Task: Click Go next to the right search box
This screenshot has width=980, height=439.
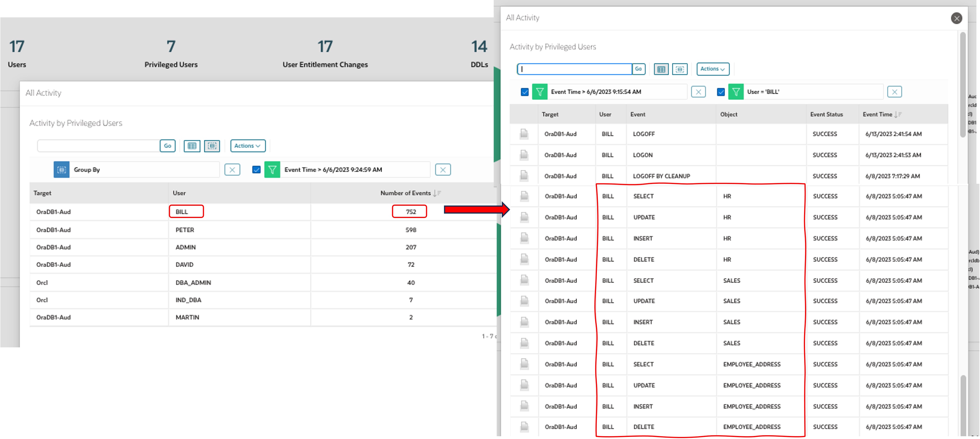Action: click(x=639, y=69)
